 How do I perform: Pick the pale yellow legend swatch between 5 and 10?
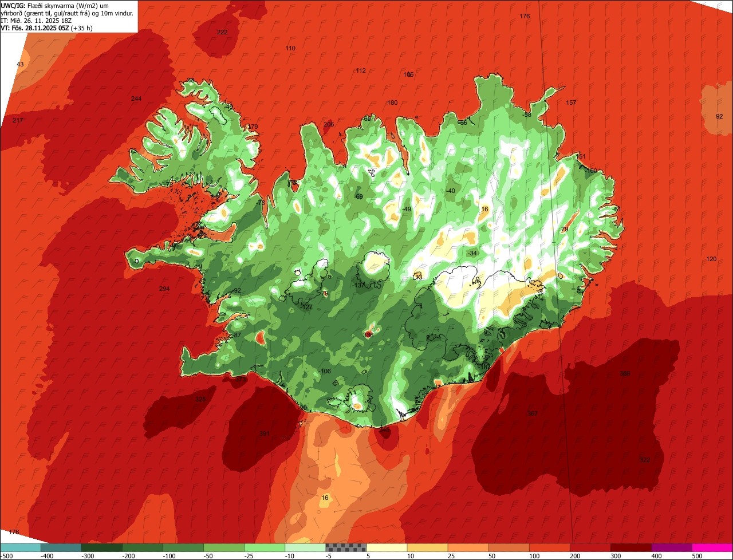(x=387, y=547)
